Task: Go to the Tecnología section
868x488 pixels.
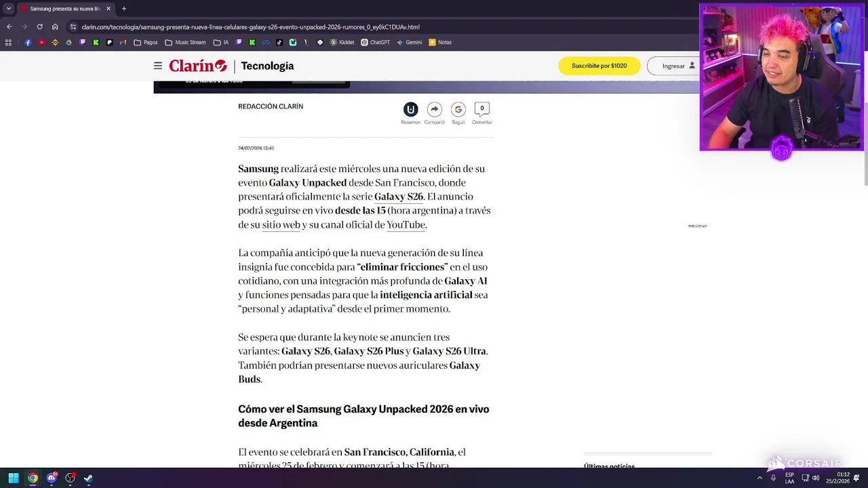Action: coord(267,66)
